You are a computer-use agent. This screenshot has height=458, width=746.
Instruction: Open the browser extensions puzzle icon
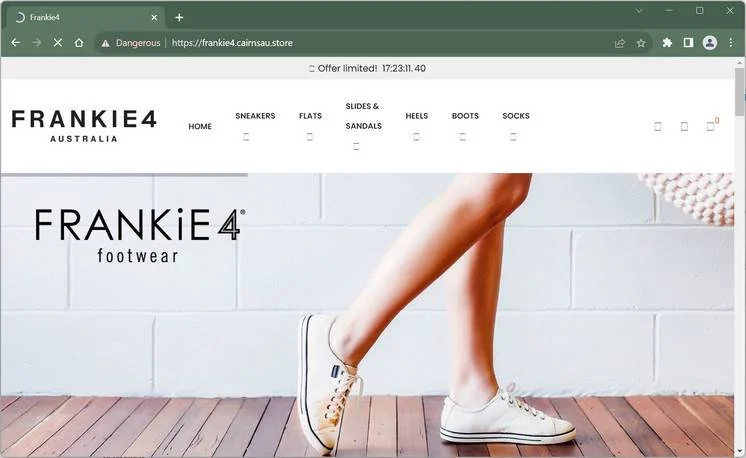(x=667, y=43)
